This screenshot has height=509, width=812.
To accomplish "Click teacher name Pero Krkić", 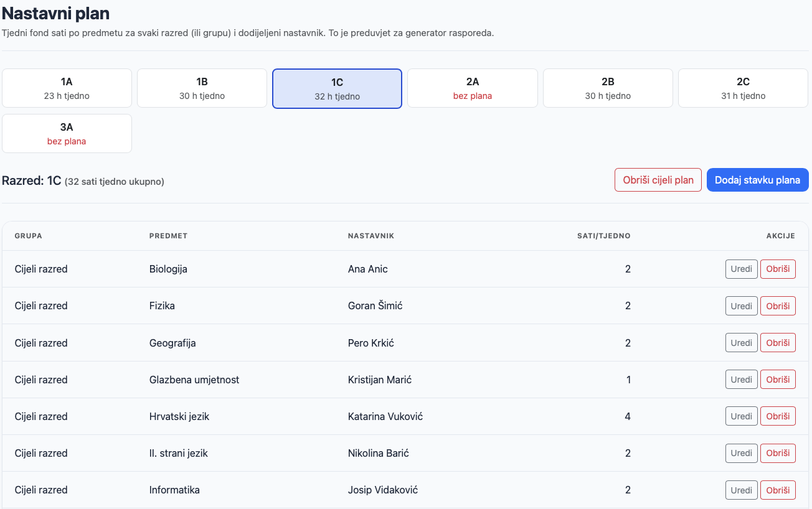I will point(371,343).
